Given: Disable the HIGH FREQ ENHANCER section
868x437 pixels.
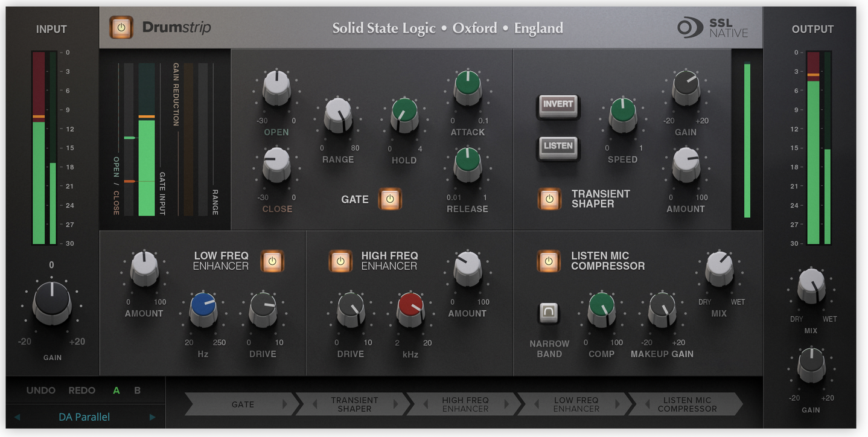Looking at the screenshot, I should (x=340, y=261).
